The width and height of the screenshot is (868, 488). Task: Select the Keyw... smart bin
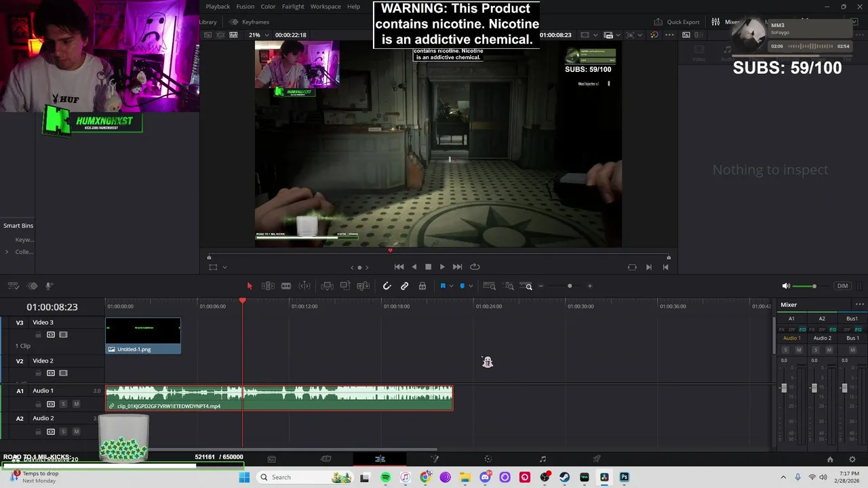[24, 240]
